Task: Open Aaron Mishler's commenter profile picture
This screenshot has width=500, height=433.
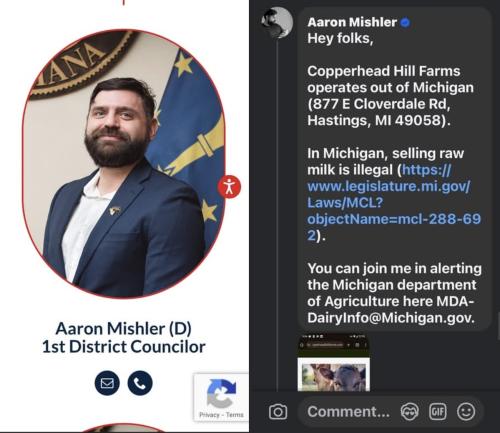Action: pos(277,23)
